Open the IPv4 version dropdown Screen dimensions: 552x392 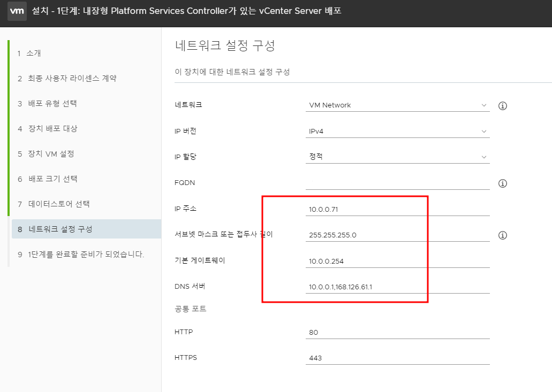[397, 131]
